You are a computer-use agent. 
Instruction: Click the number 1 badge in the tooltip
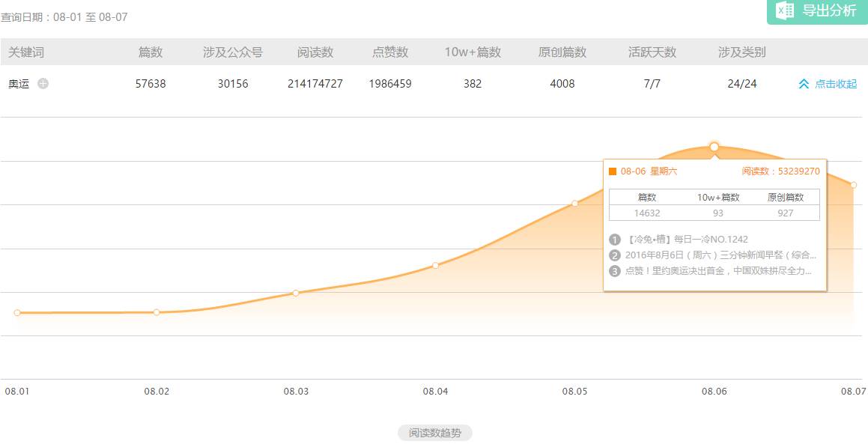tap(615, 240)
